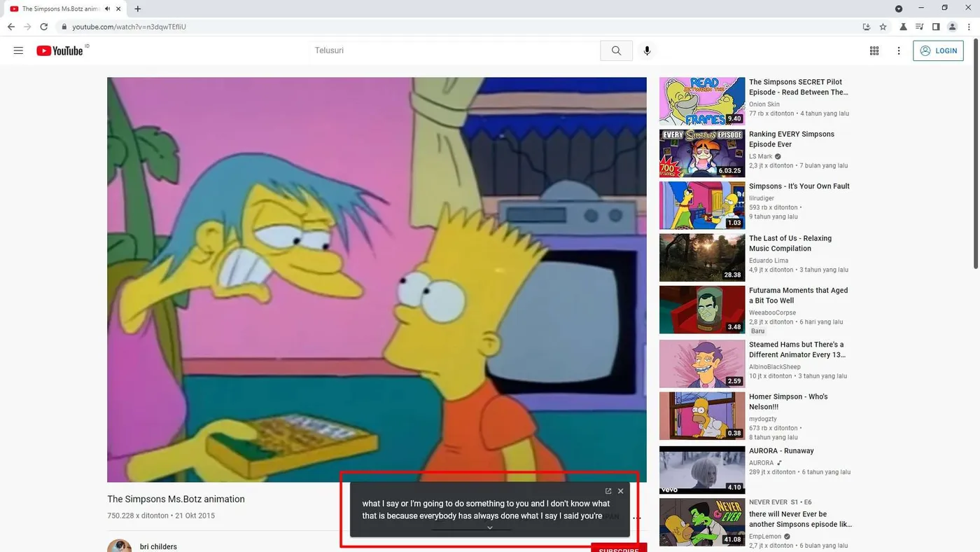This screenshot has width=980, height=552.
Task: Install YouTube app from address bar
Action: 867,27
